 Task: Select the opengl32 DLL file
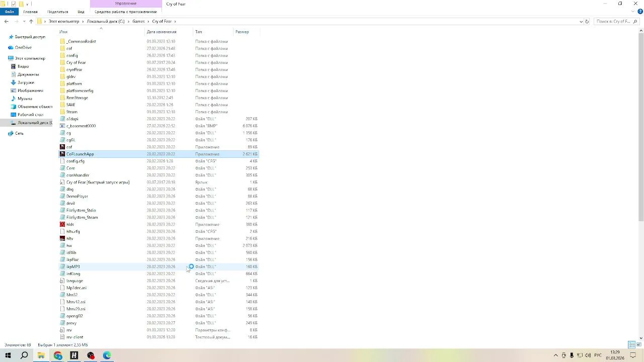(74, 316)
